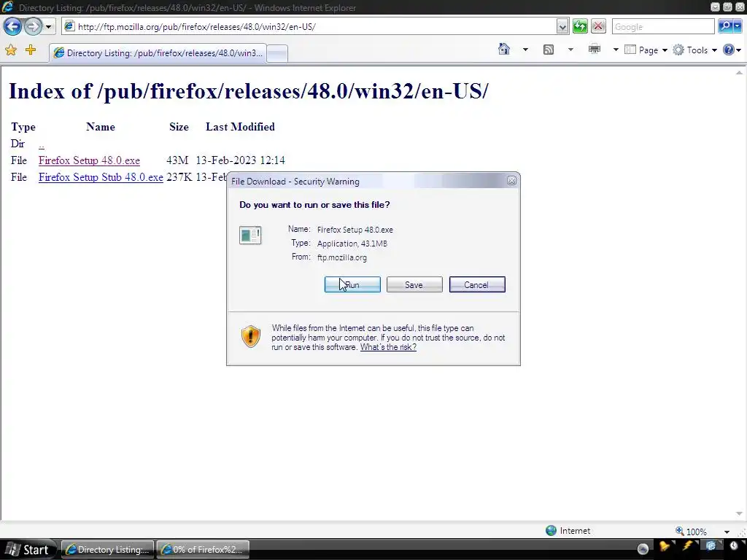Viewport: 747px width, 560px height.
Task: Click the 100% zoom level button
Action: click(691, 531)
